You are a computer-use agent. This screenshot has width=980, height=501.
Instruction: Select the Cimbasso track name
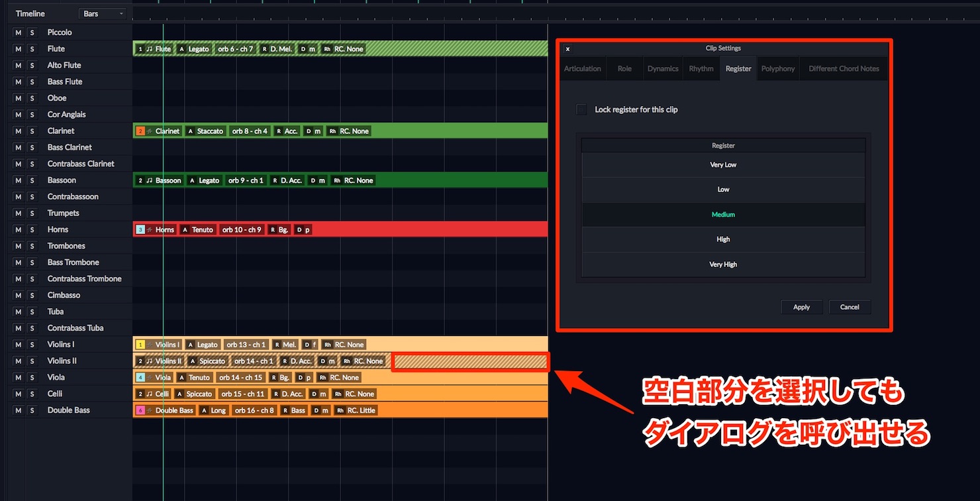coord(64,296)
